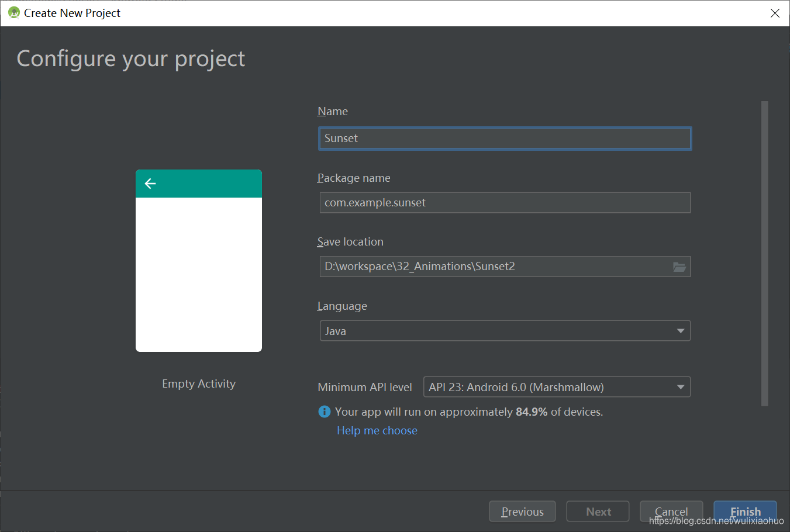
Task: Click the Package name field
Action: (505, 202)
